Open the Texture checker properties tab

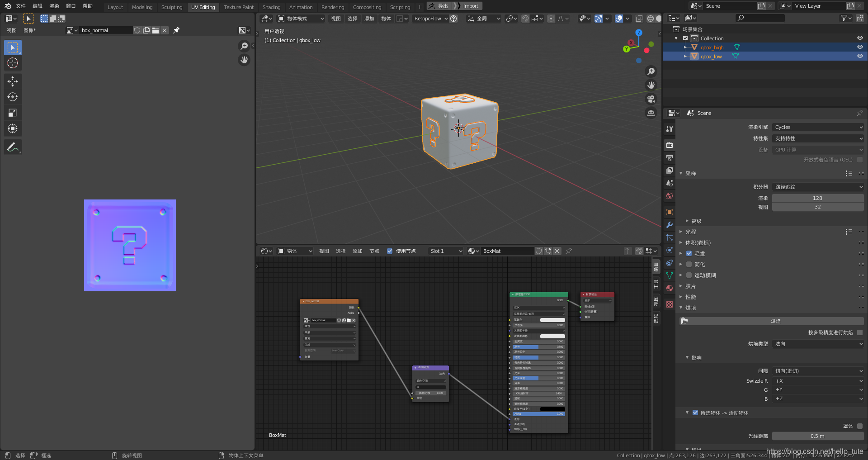point(670,304)
